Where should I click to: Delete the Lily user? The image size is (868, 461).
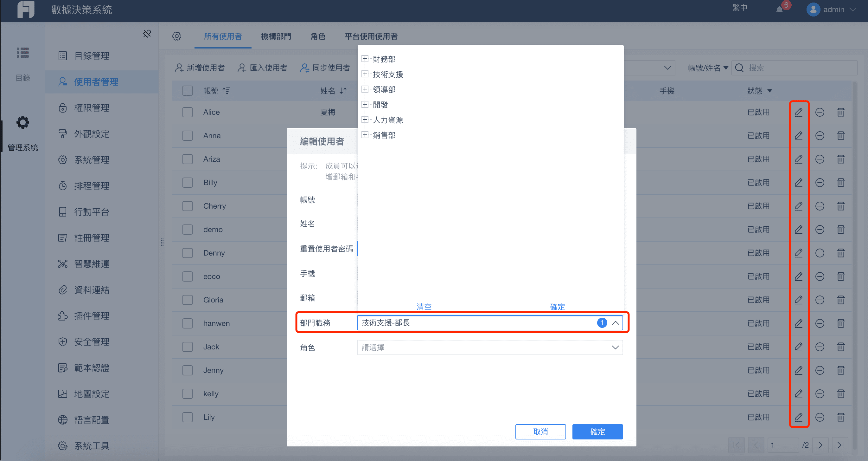pyautogui.click(x=841, y=417)
